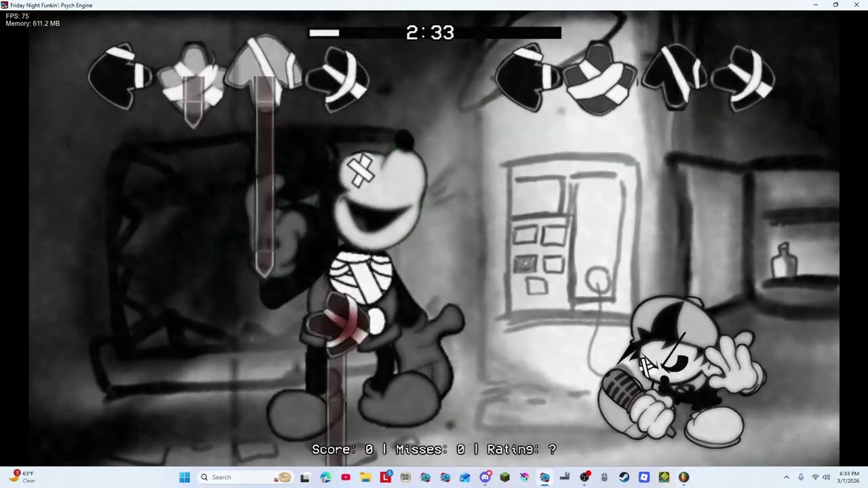Open FL Studio fruit icon on taskbar
The image size is (868, 488).
[684, 477]
